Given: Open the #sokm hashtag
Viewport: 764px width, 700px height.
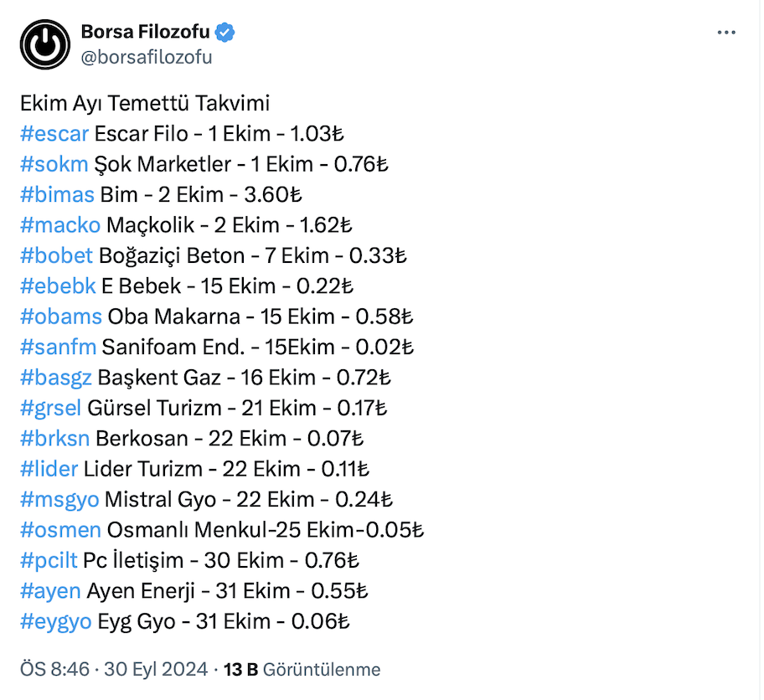Looking at the screenshot, I should pyautogui.click(x=54, y=164).
